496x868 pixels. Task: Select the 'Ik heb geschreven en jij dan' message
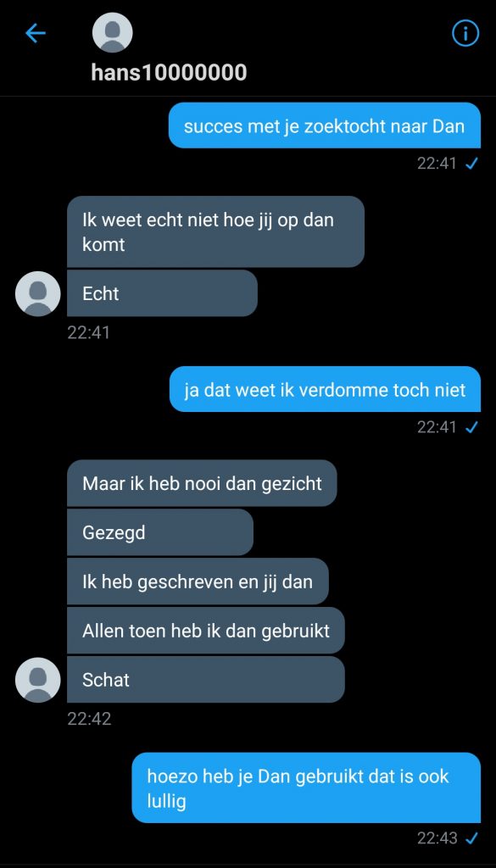tap(198, 581)
